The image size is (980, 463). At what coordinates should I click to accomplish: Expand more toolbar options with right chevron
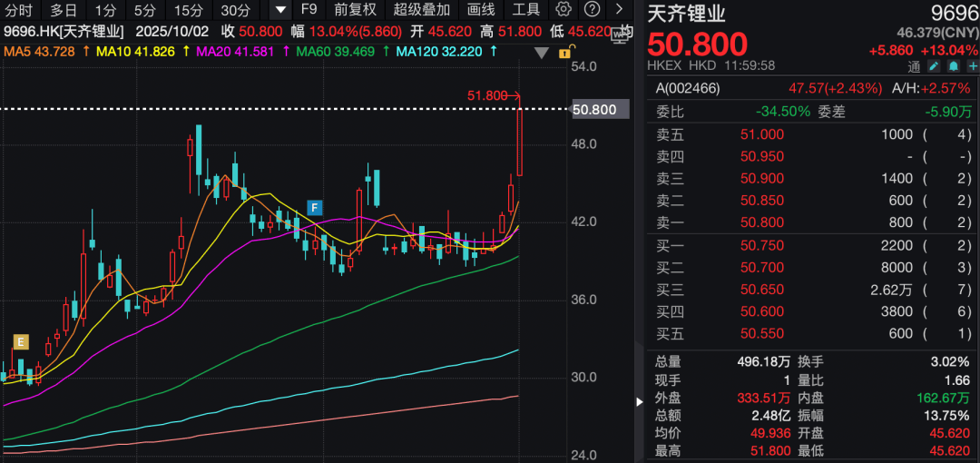point(620,10)
